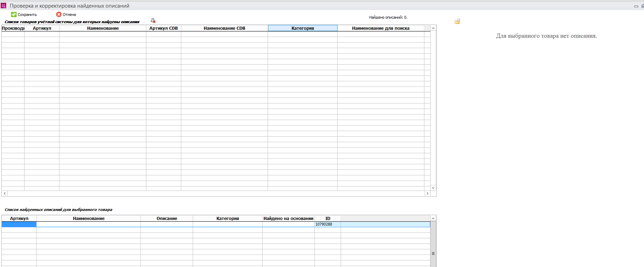Select the blue highlighted Артикул cell
Image resolution: width=644 pixels, height=267 pixels.
pos(19,224)
